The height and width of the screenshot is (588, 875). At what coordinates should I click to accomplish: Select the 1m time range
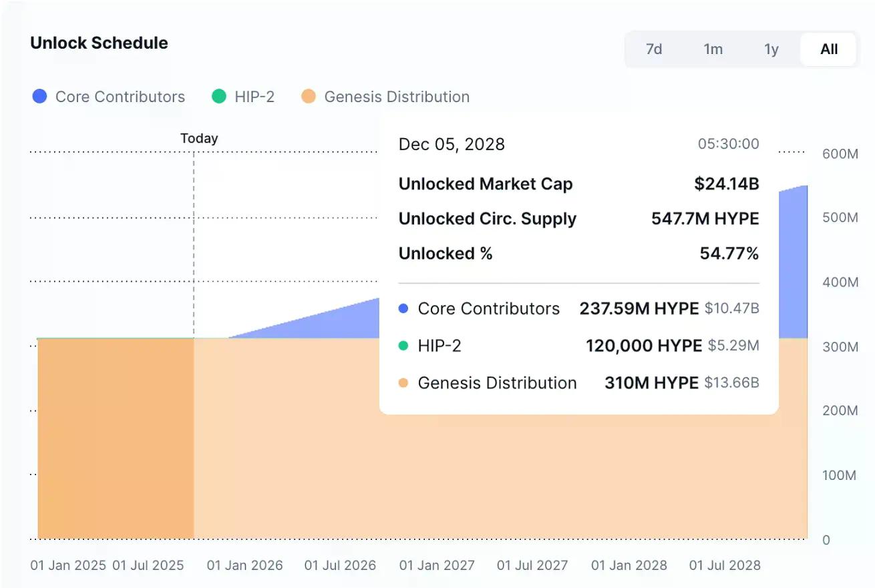713,49
